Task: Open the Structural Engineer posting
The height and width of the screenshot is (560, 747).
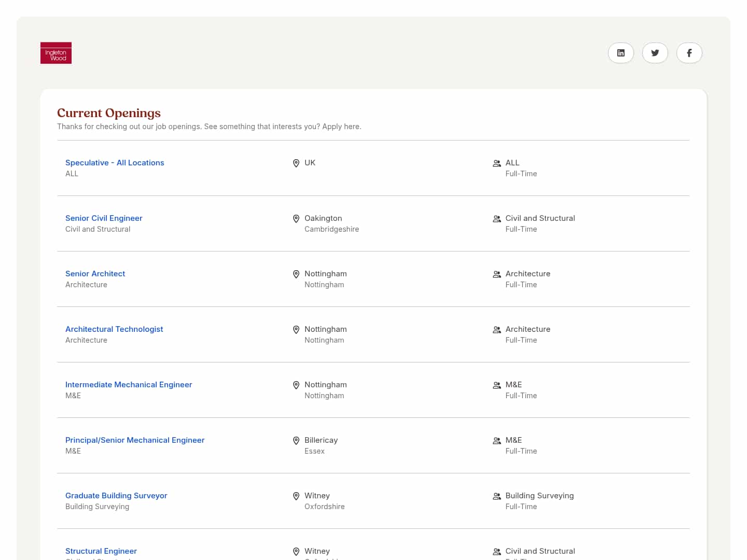Action: 101,551
